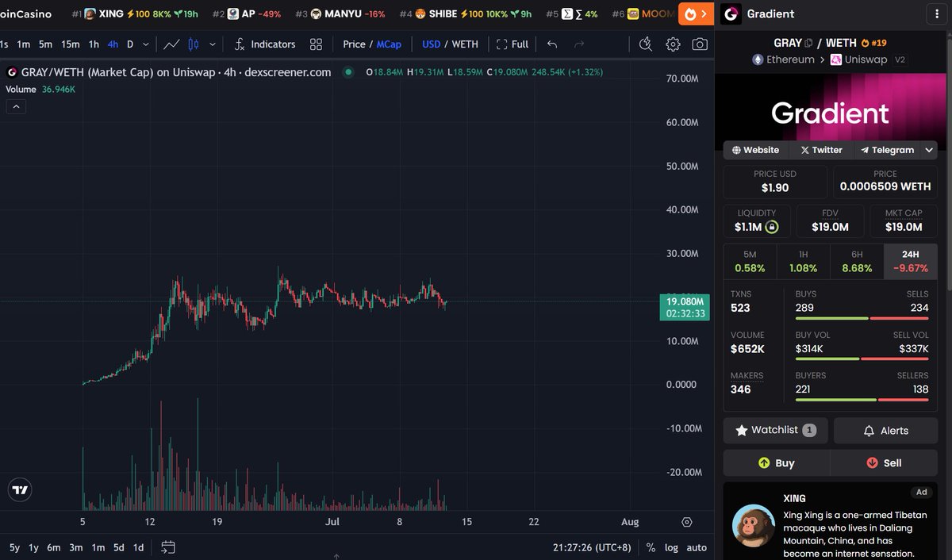This screenshot has width=952, height=560.
Task: Select the 1H stats tab
Action: pyautogui.click(x=803, y=262)
